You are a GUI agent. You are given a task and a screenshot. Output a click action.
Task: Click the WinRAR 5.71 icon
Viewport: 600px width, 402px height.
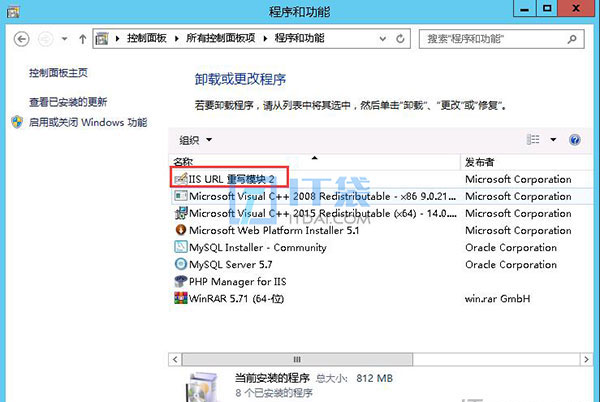181,298
